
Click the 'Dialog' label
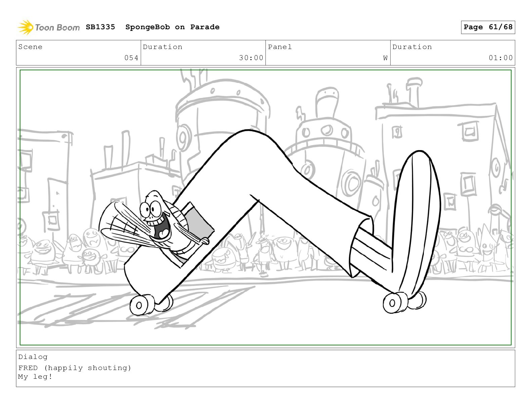pyautogui.click(x=33, y=357)
